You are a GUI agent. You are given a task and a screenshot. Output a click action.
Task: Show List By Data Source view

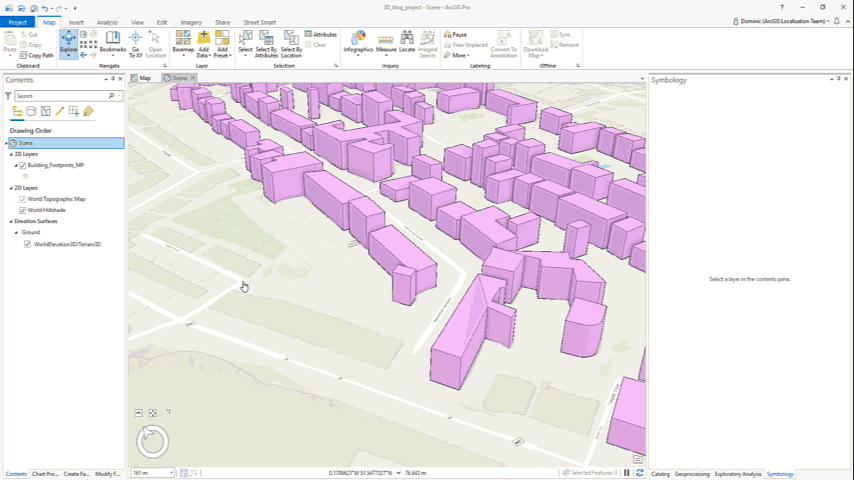click(x=32, y=112)
